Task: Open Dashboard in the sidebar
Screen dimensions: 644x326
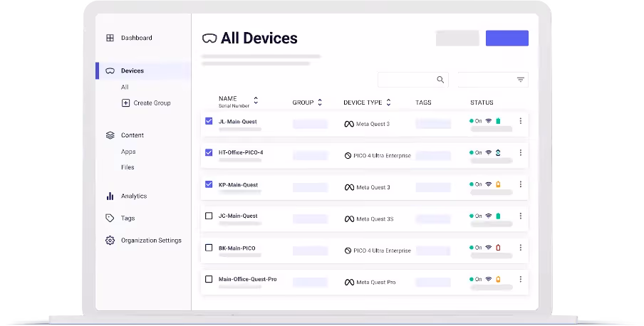Action: coord(136,38)
